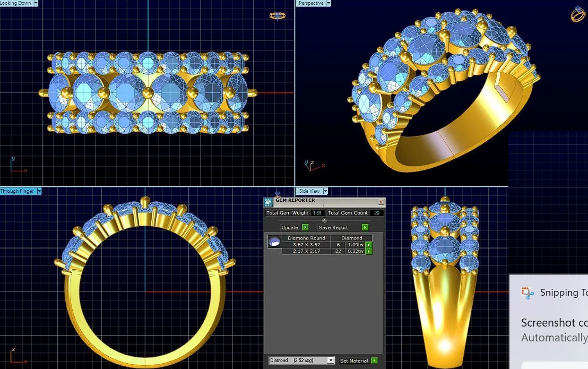
Task: Open the Side View viewport dropdown
Action: [325, 191]
